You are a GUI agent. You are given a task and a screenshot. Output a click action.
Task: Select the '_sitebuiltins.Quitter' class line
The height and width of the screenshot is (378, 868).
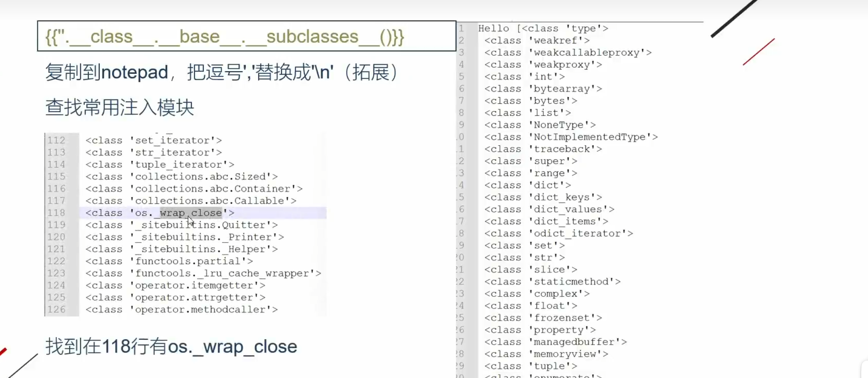pos(182,225)
